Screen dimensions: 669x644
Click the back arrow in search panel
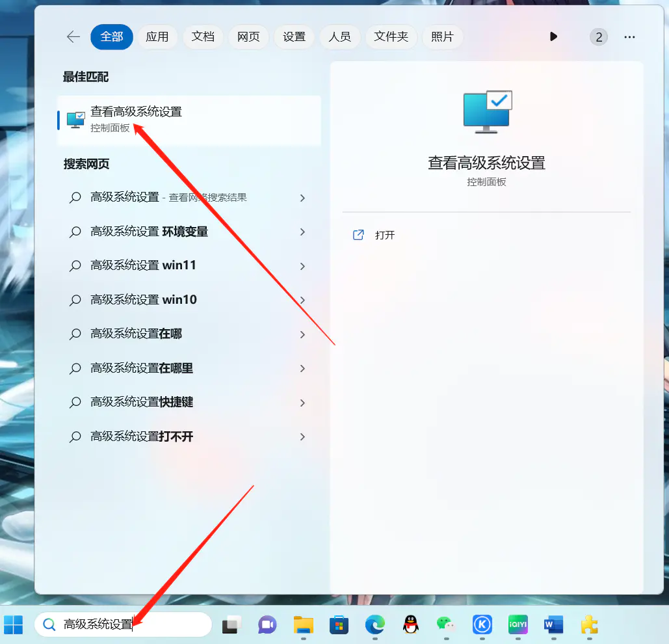pos(73,37)
